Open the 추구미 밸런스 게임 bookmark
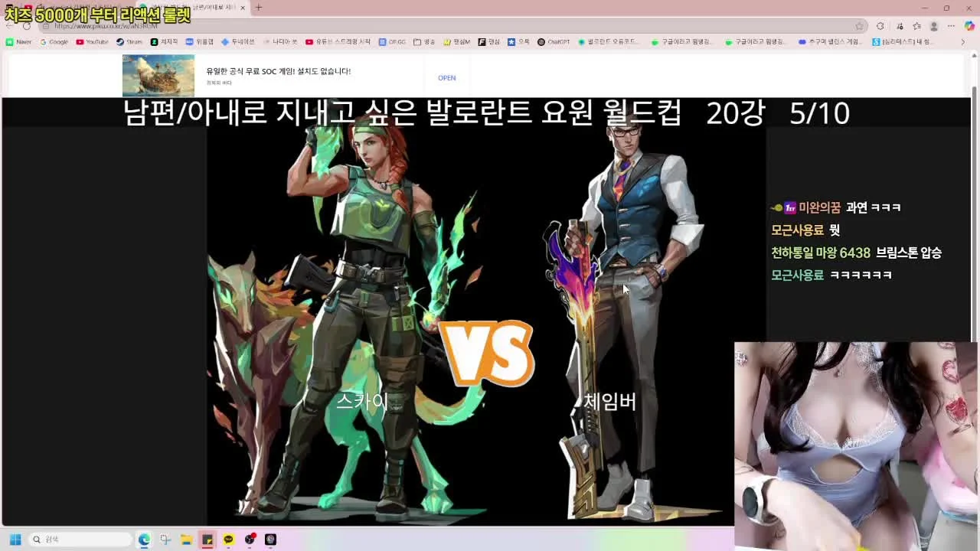This screenshot has width=980, height=551. pyautogui.click(x=830, y=42)
